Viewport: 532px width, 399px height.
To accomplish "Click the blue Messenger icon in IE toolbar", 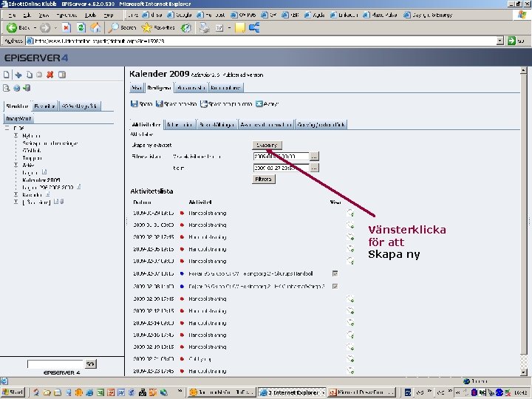I will point(254,27).
